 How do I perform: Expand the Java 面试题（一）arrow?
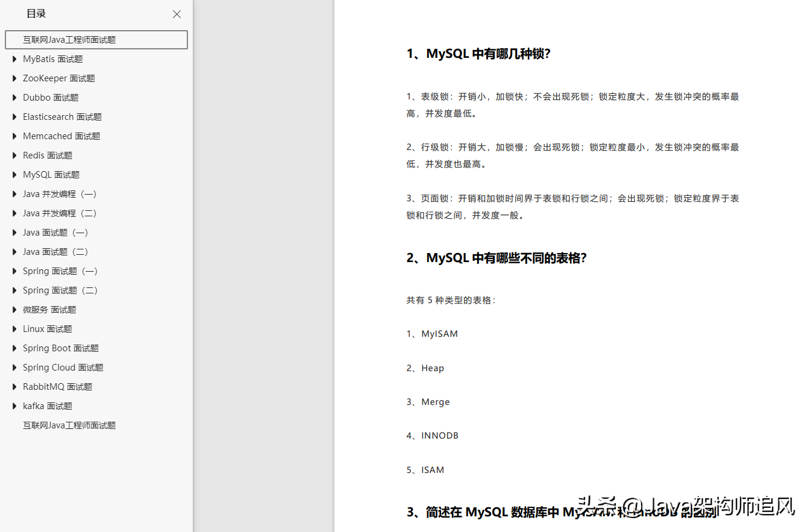click(x=14, y=233)
